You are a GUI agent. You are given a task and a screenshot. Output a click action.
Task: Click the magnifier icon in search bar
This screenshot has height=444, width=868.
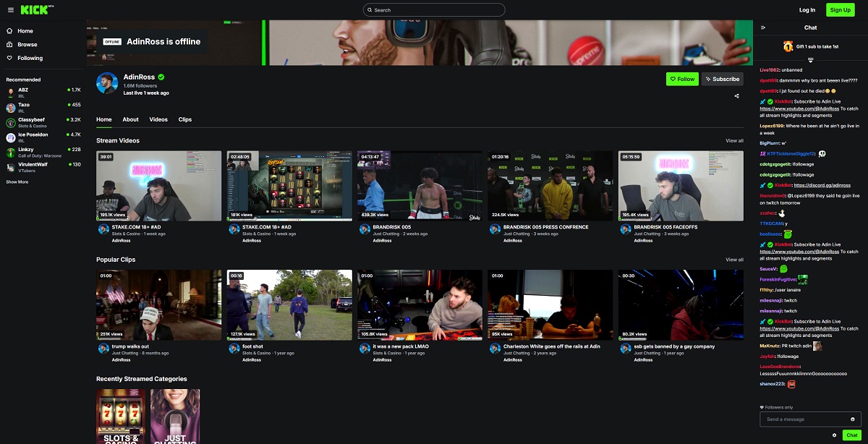[369, 10]
